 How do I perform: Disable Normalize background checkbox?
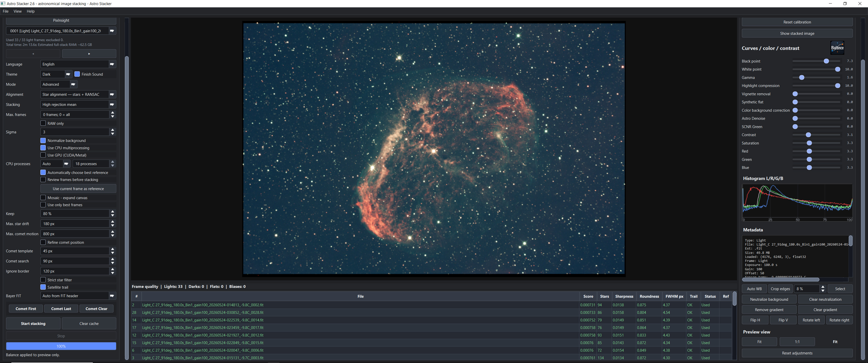coord(43,140)
